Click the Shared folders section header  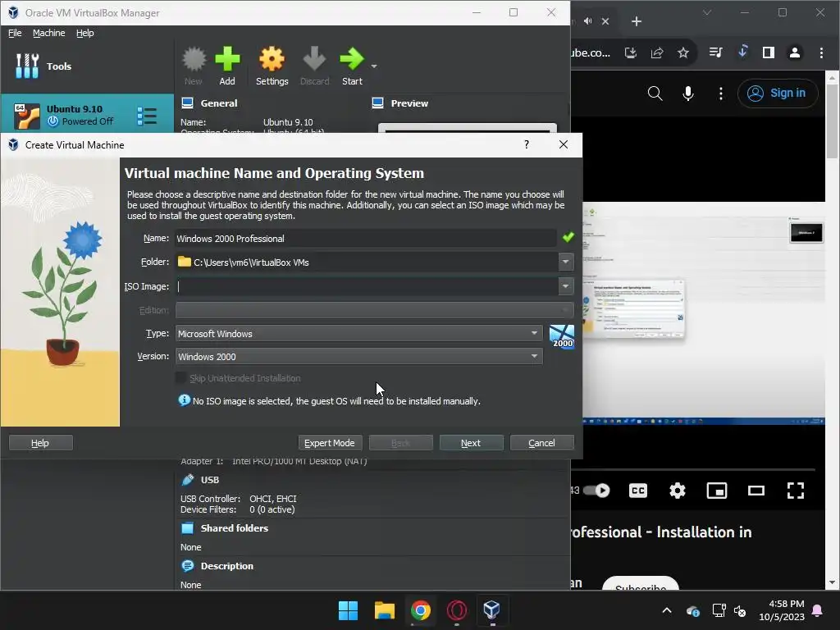[x=234, y=528]
